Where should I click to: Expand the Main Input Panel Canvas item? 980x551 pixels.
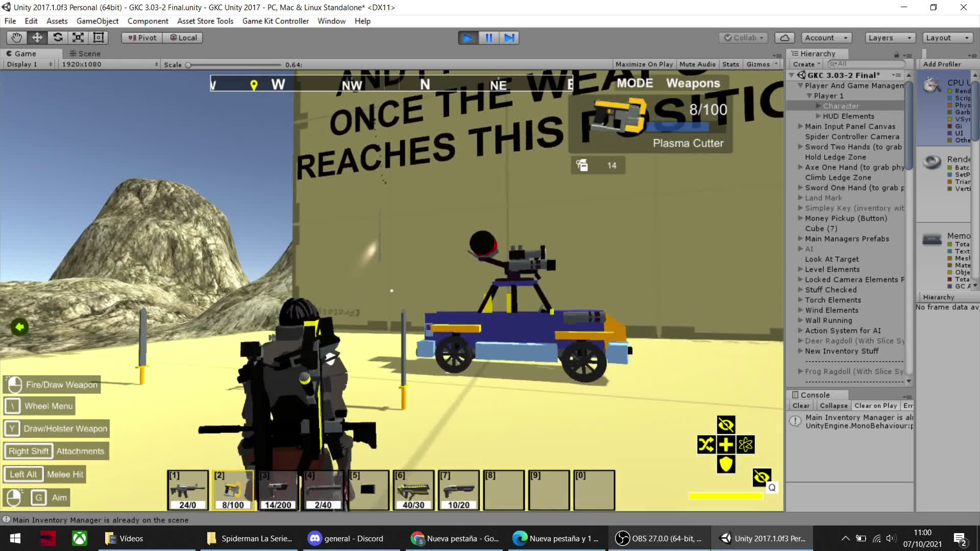pos(800,127)
